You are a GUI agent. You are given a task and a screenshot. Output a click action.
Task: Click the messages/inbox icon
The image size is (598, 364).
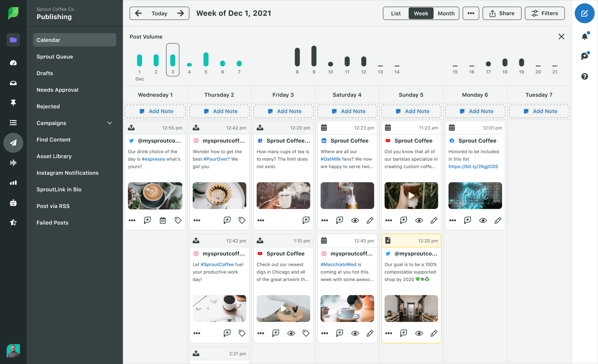pyautogui.click(x=13, y=83)
